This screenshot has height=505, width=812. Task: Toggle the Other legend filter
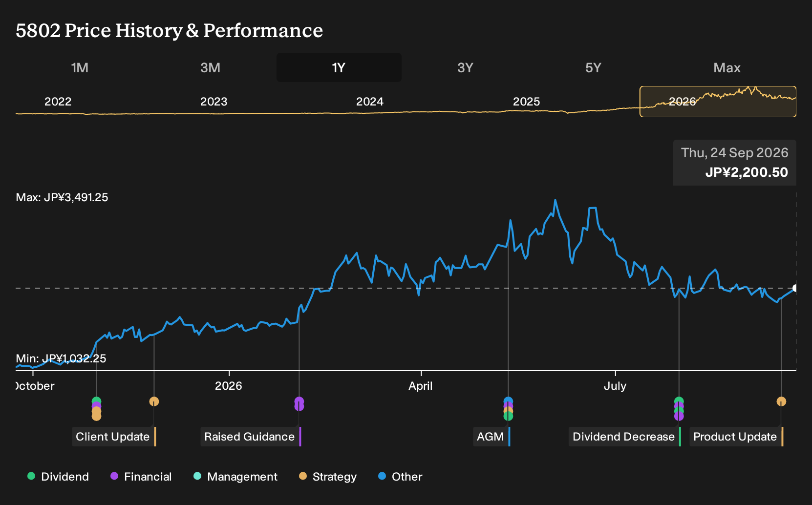tap(400, 477)
